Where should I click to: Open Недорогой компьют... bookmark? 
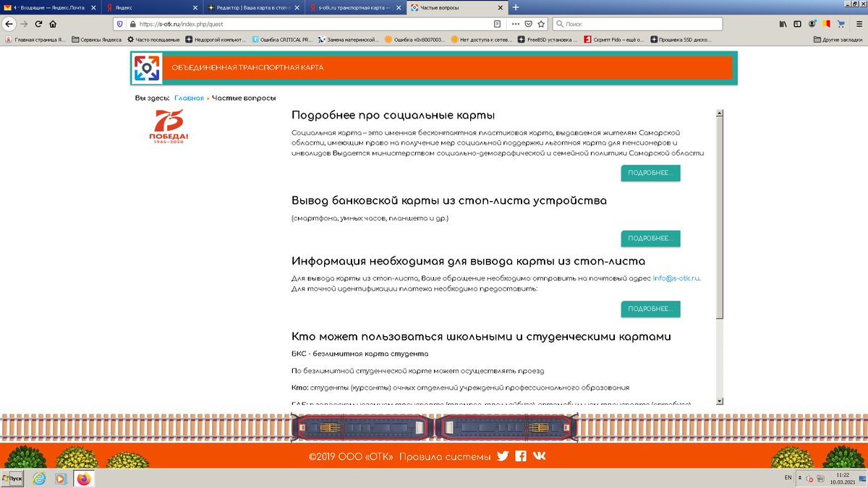(x=216, y=40)
